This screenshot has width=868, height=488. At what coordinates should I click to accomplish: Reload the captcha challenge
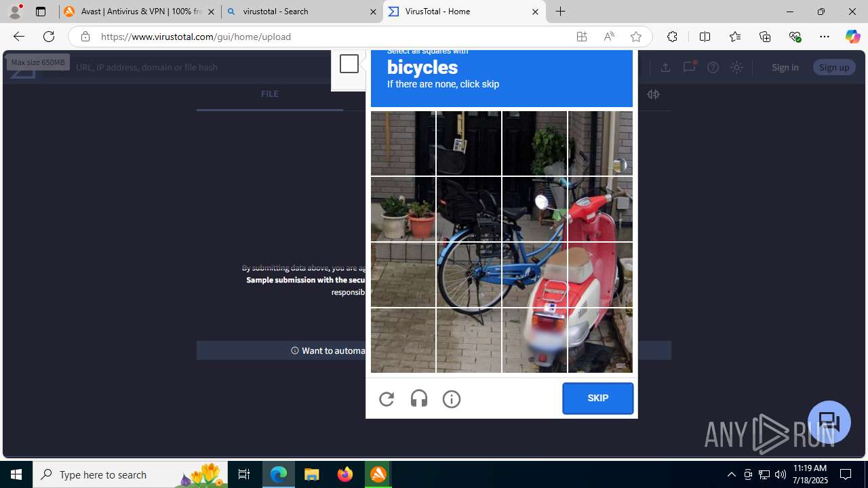tap(387, 399)
